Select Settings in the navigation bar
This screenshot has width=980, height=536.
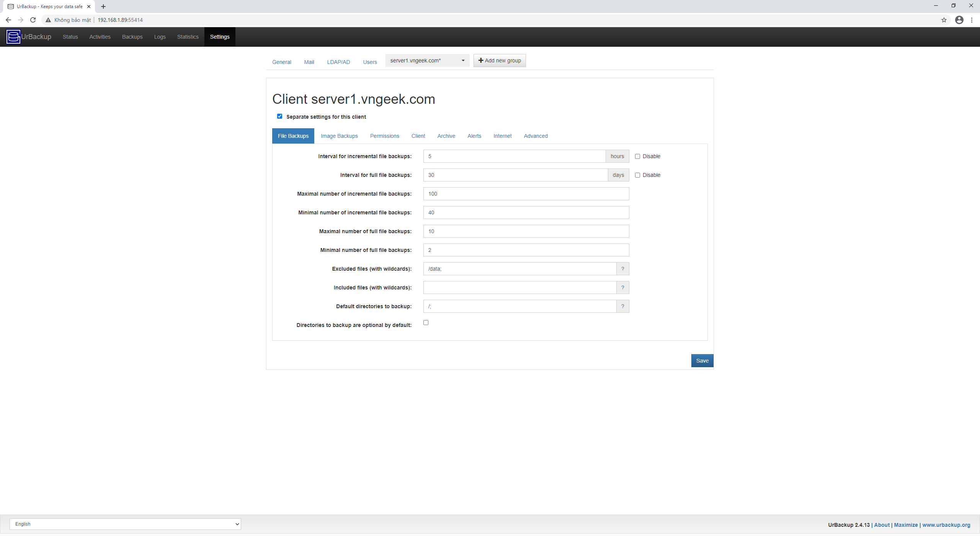click(x=220, y=37)
